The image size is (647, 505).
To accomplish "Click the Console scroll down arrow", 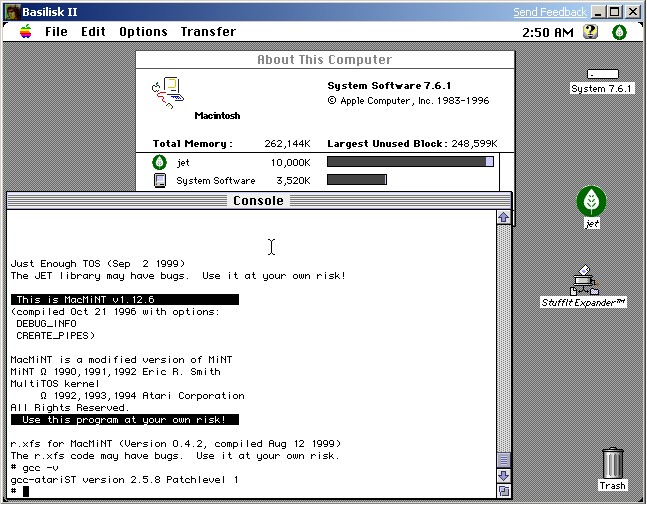I will click(x=504, y=475).
